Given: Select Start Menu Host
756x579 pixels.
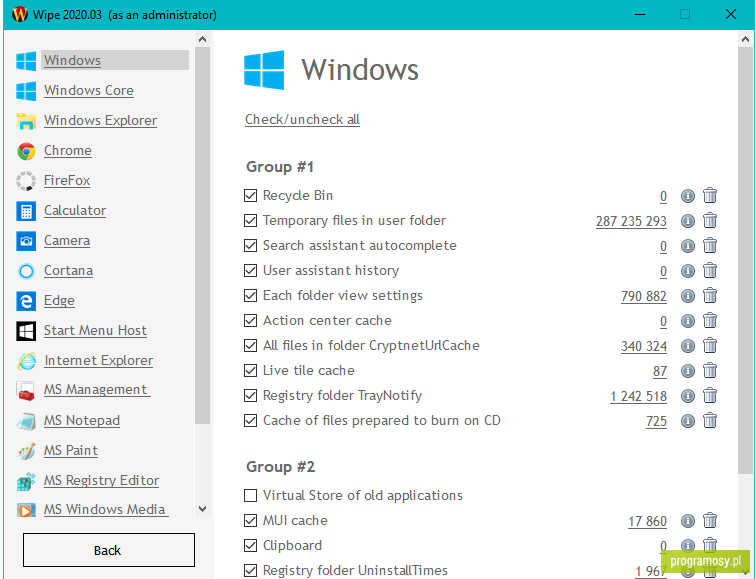Looking at the screenshot, I should pyautogui.click(x=95, y=331).
